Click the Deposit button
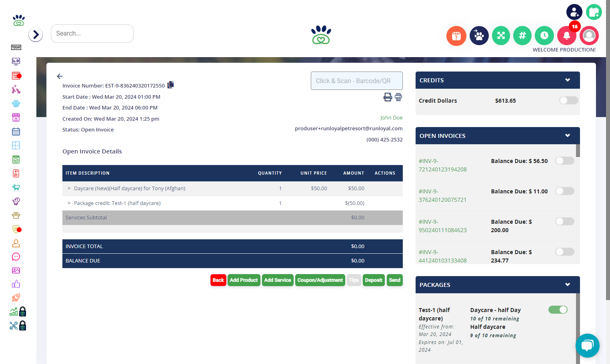 pyautogui.click(x=374, y=280)
